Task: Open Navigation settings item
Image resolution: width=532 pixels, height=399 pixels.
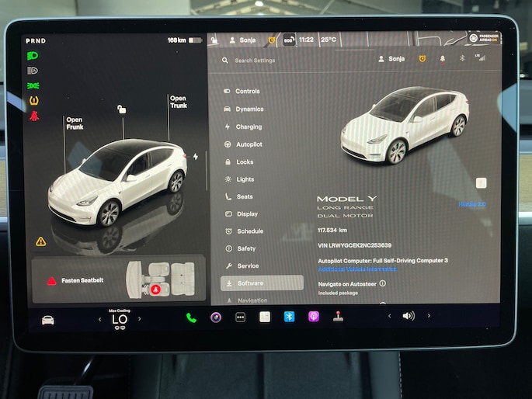Action: coord(247,300)
